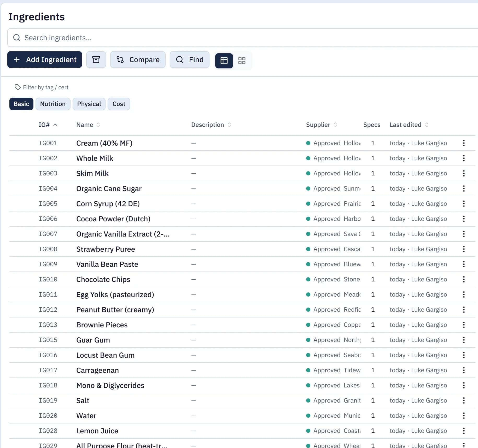The height and width of the screenshot is (448, 478).
Task: Open row menu for Strawberry Puree
Action: point(464,249)
